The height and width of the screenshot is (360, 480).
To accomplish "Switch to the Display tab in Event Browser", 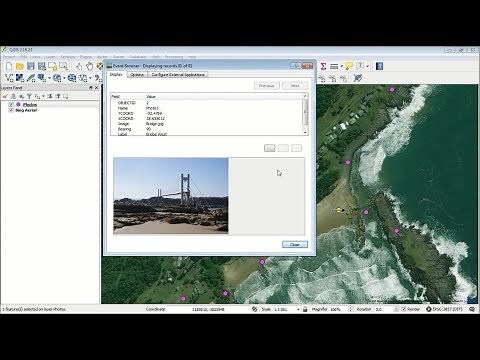I will pos(116,74).
